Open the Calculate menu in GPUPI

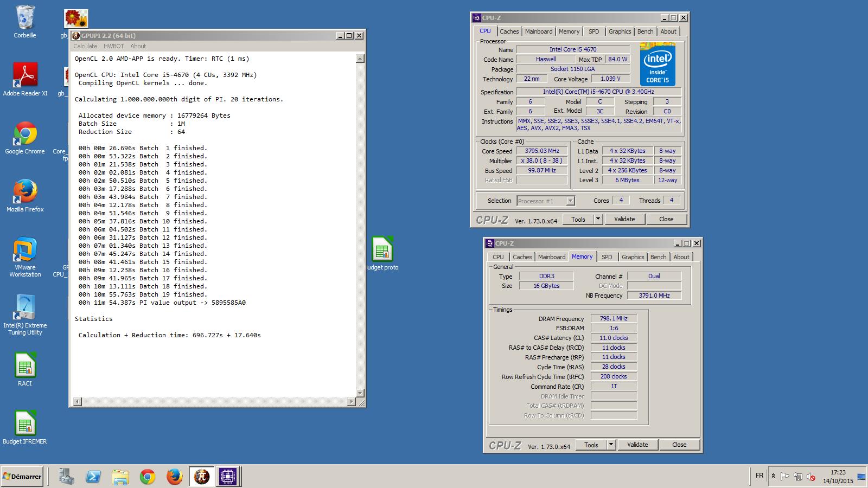tap(85, 46)
